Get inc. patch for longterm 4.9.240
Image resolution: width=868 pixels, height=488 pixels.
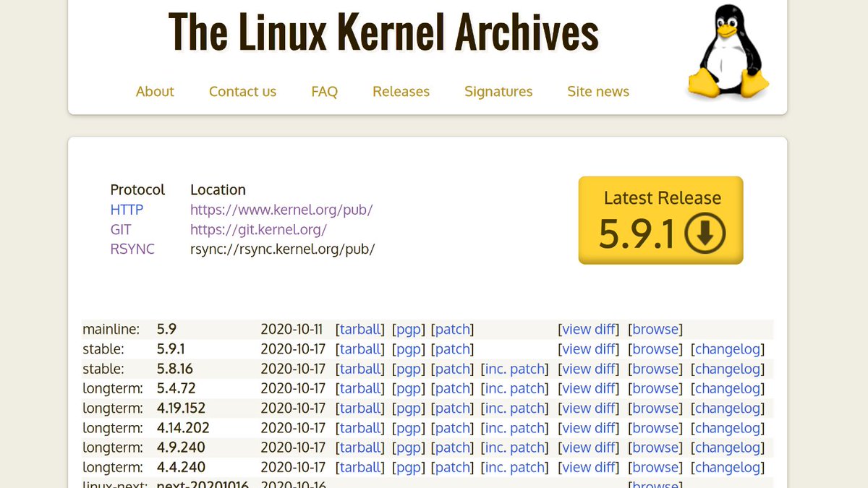(515, 448)
